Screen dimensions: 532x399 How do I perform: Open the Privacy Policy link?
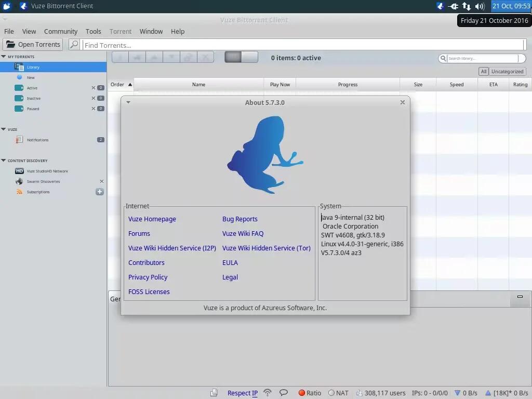[x=148, y=277]
